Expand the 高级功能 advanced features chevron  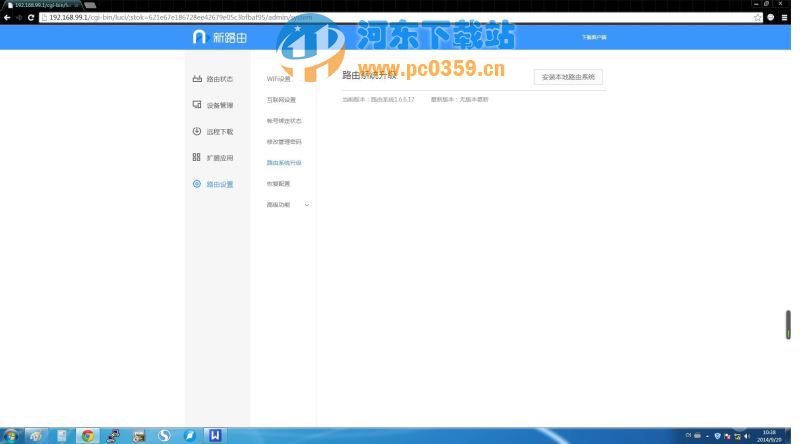(307, 205)
